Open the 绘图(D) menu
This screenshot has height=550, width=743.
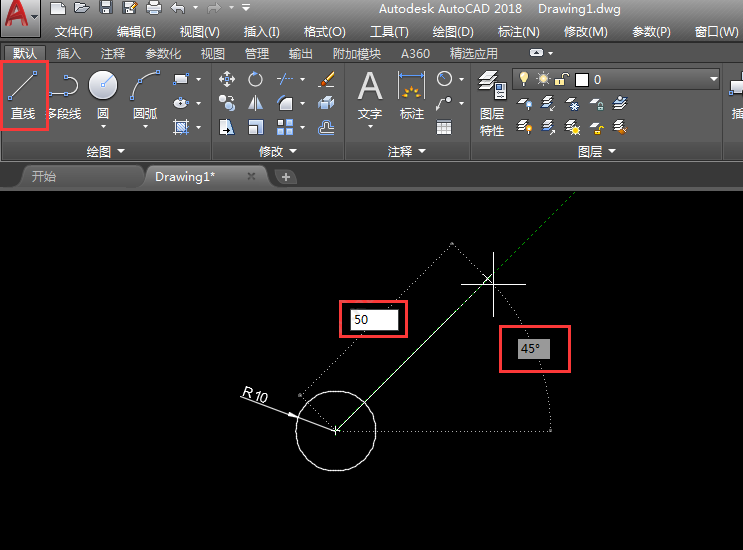(453, 32)
